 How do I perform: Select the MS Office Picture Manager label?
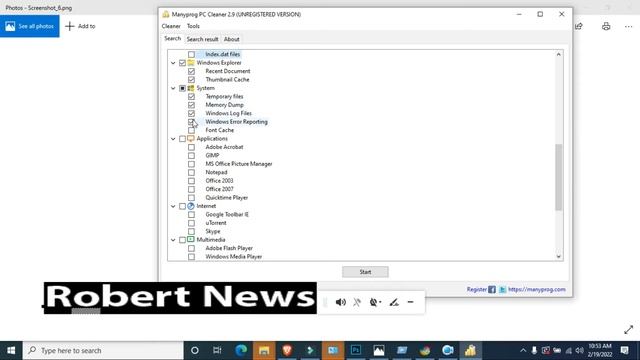coord(239,164)
